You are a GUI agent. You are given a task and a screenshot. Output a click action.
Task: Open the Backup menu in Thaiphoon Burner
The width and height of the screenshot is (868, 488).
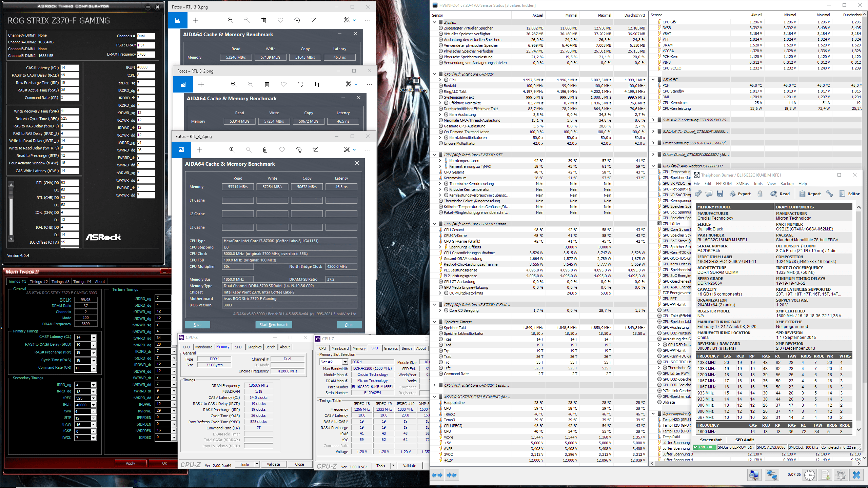point(787,184)
